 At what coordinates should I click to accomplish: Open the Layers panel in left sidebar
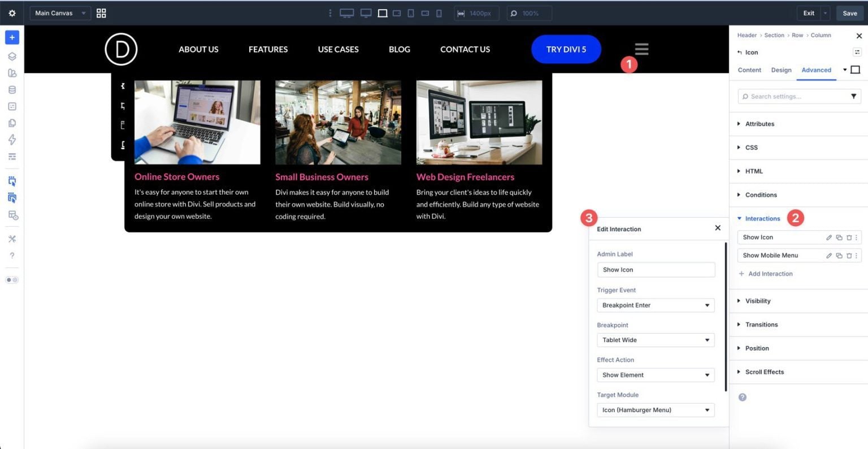(x=12, y=57)
